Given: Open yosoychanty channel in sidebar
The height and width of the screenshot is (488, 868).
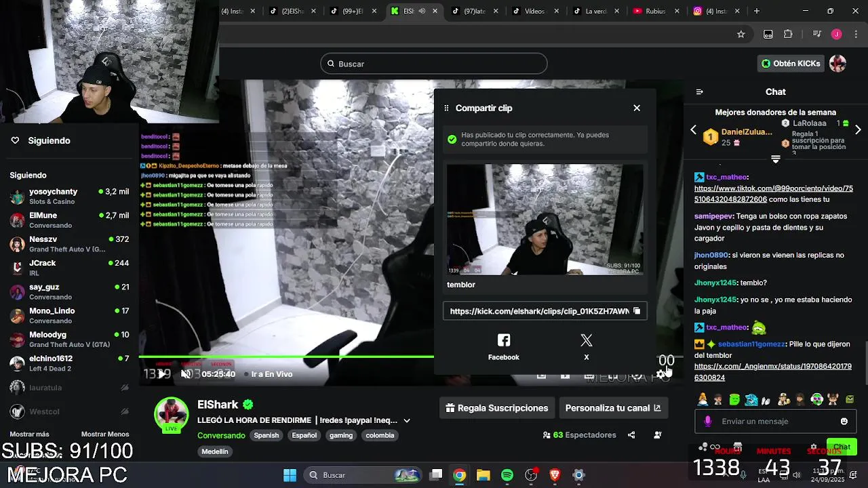Looking at the screenshot, I should pyautogui.click(x=69, y=197).
